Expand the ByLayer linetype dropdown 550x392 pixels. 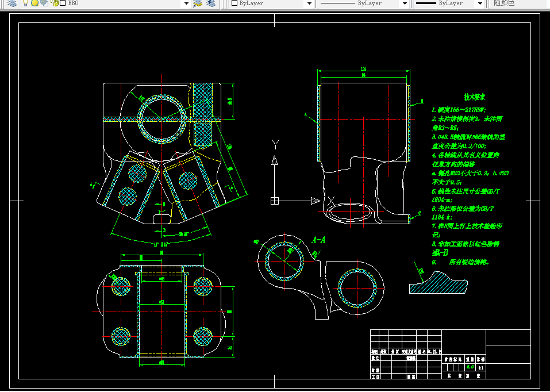point(405,3)
